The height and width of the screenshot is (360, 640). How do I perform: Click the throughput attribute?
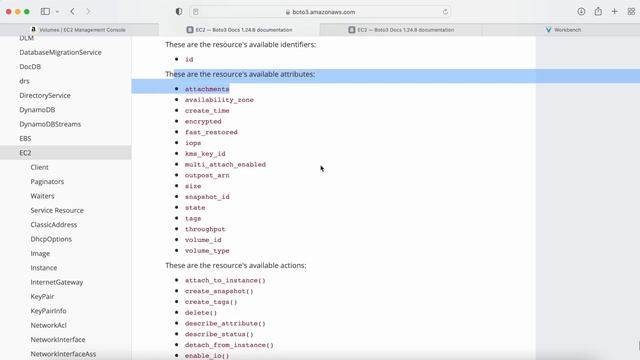pos(205,229)
